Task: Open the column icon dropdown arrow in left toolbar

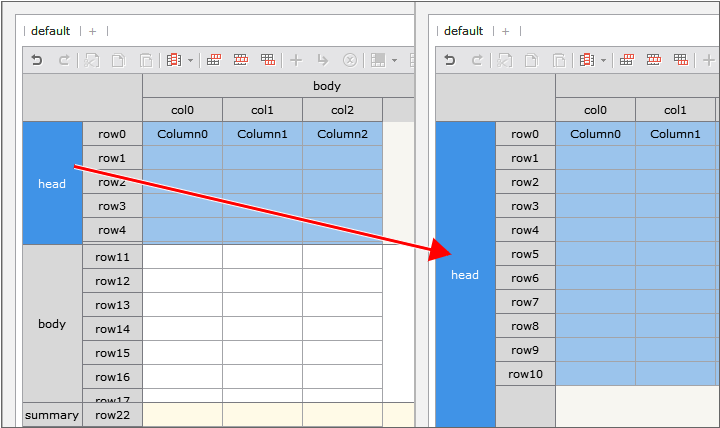Action: coord(190,61)
